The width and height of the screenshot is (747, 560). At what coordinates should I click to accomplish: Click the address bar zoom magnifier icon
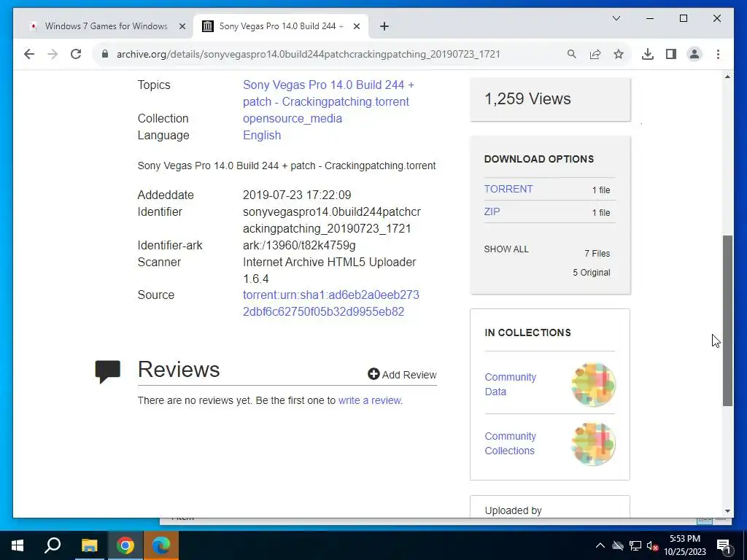click(572, 54)
